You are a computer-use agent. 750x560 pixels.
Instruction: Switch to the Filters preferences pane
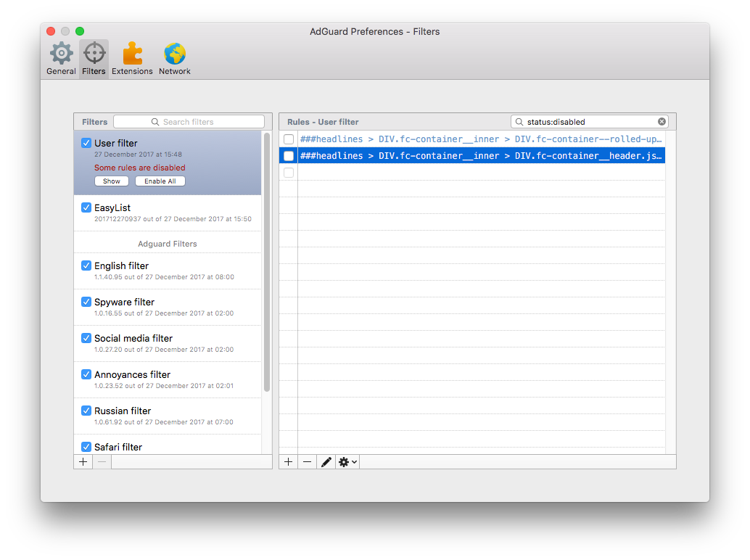coord(94,59)
